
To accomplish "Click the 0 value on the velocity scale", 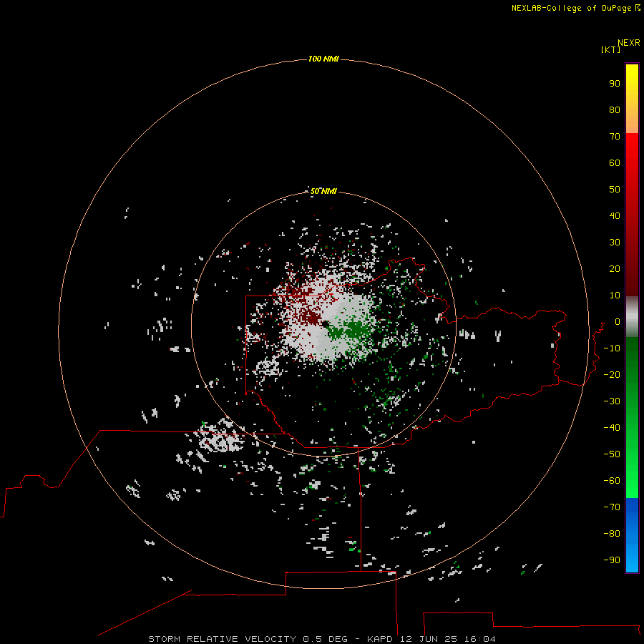I will coord(618,321).
